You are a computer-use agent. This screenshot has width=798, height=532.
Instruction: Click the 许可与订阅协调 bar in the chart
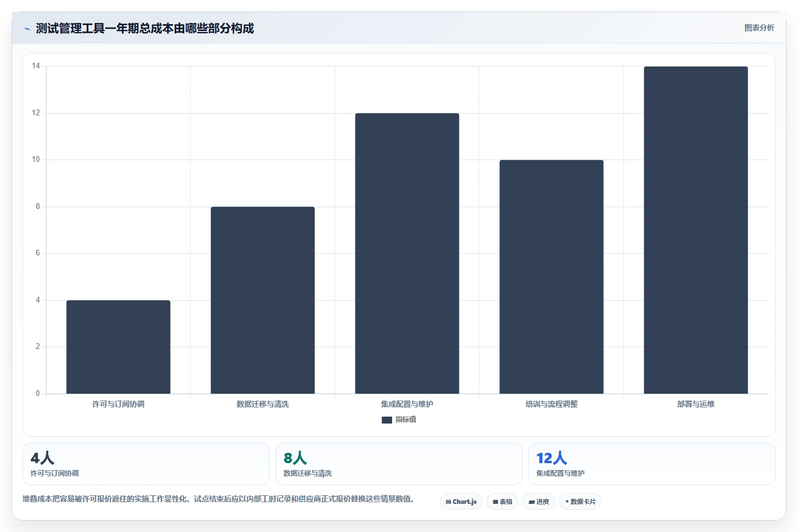pos(118,347)
